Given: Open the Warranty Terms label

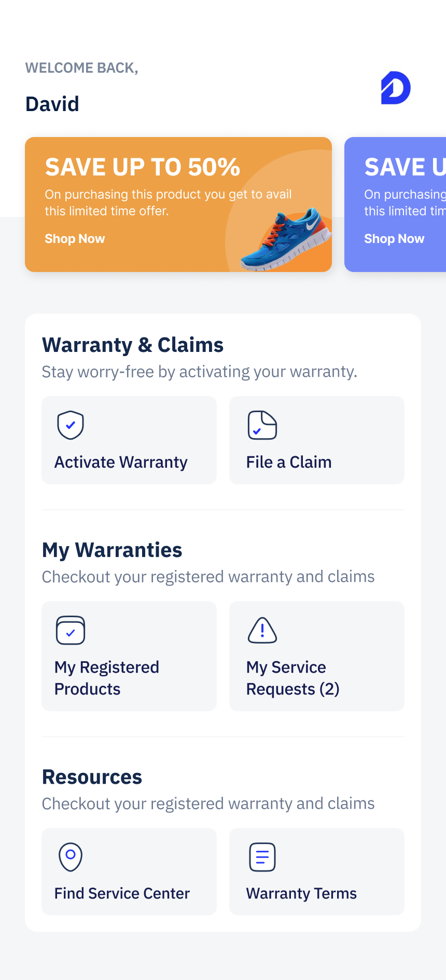Looking at the screenshot, I should click(301, 893).
